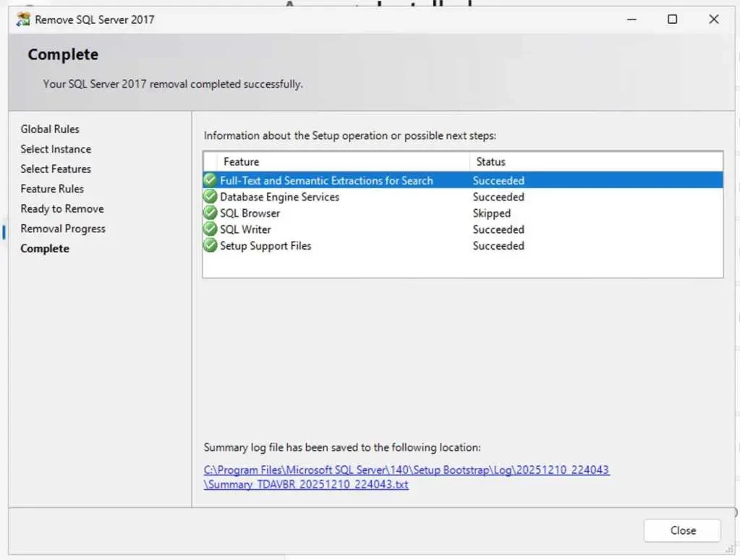Click green checkmark next to Database Engine Services
Viewport: 740px width, 560px height.
click(210, 197)
